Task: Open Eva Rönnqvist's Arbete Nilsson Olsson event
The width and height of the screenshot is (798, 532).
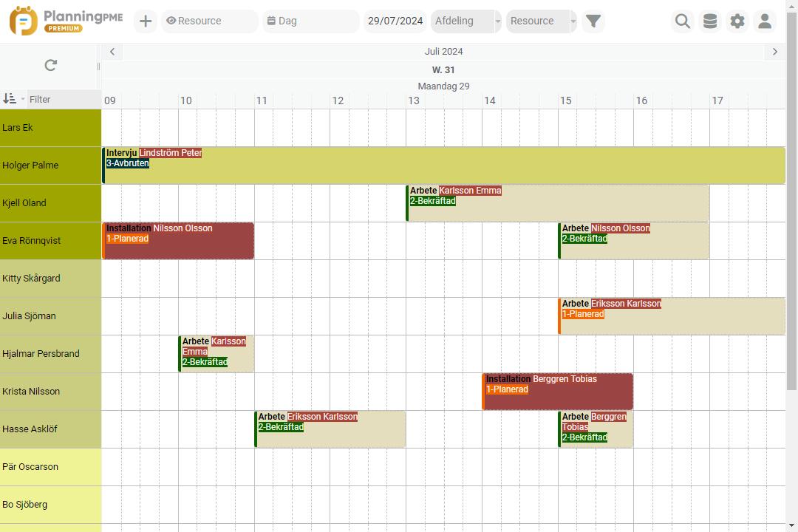Action: 633,241
